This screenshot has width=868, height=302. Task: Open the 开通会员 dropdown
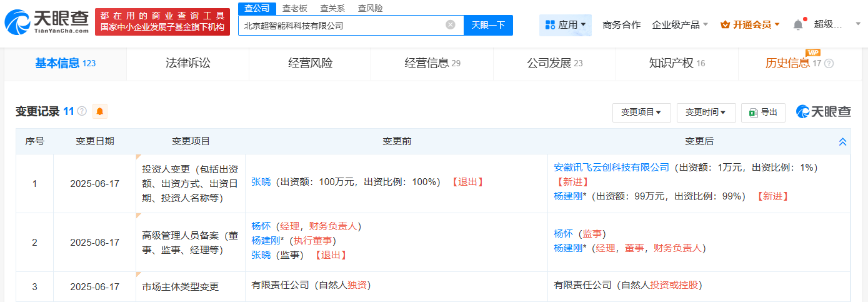(x=750, y=25)
